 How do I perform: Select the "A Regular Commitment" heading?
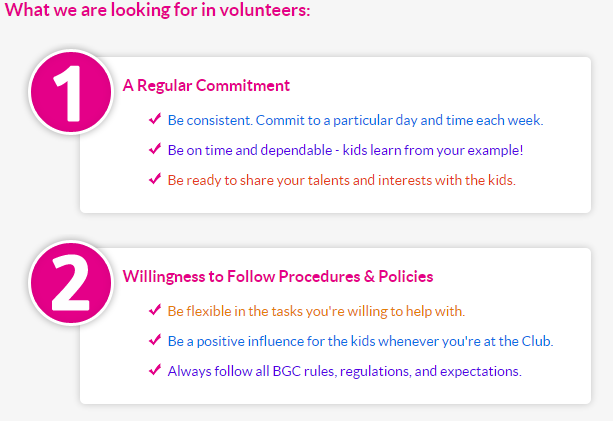click(206, 86)
